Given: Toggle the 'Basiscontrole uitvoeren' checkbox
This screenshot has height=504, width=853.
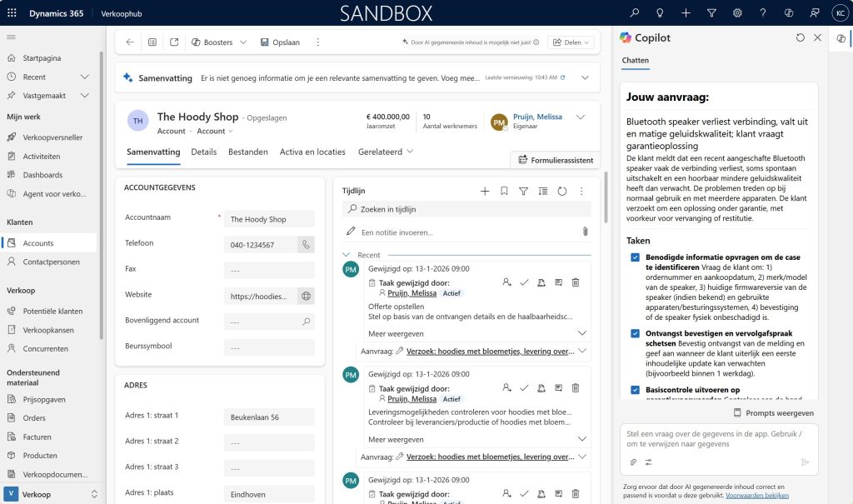Looking at the screenshot, I should click(x=636, y=390).
